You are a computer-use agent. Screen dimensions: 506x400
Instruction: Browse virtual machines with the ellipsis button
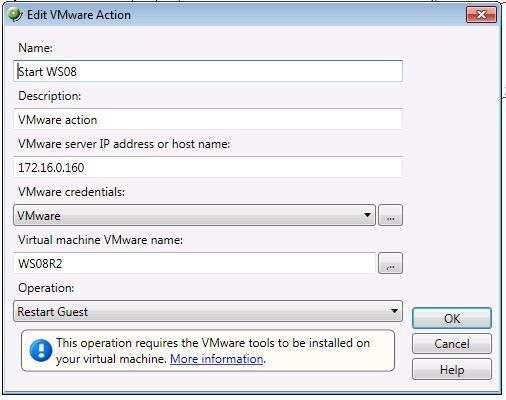[390, 264]
